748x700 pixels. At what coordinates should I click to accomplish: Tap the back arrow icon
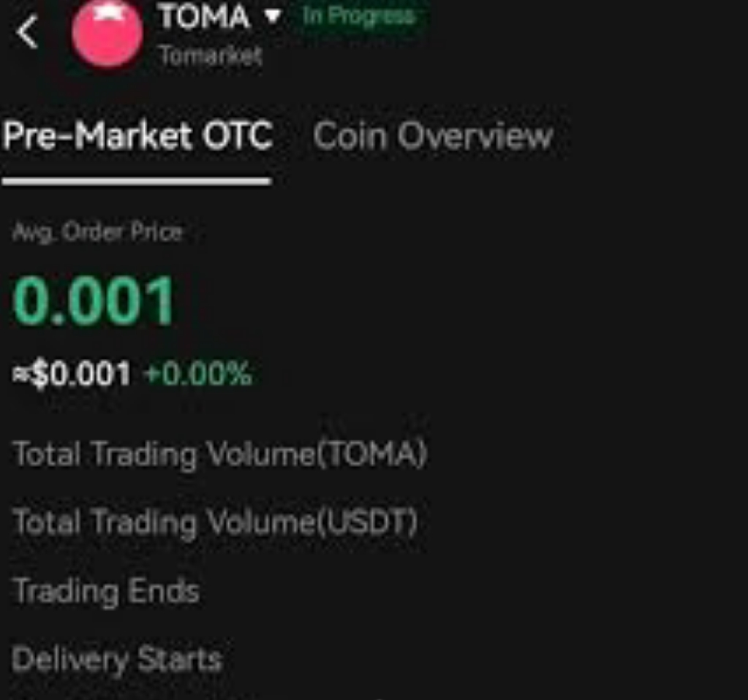tap(27, 33)
